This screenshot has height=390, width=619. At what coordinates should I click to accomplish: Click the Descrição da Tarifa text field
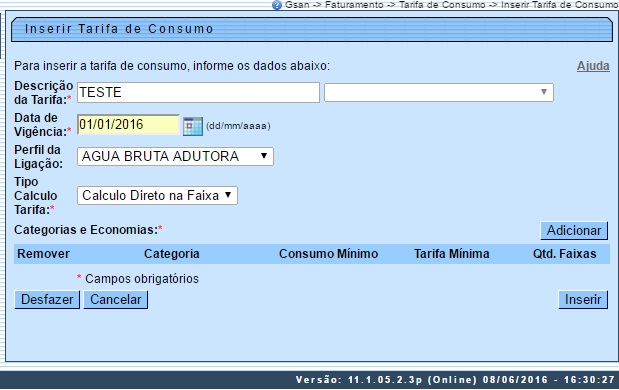coord(198,92)
